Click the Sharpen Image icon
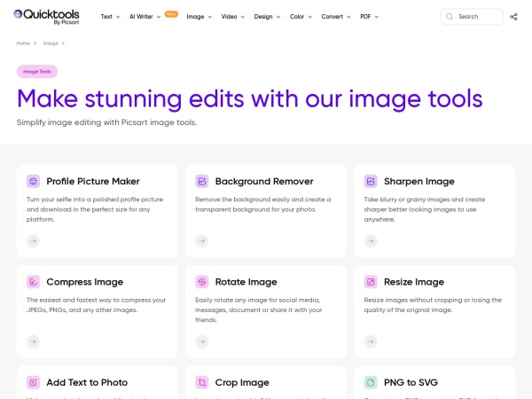This screenshot has width=532, height=399. click(x=371, y=181)
